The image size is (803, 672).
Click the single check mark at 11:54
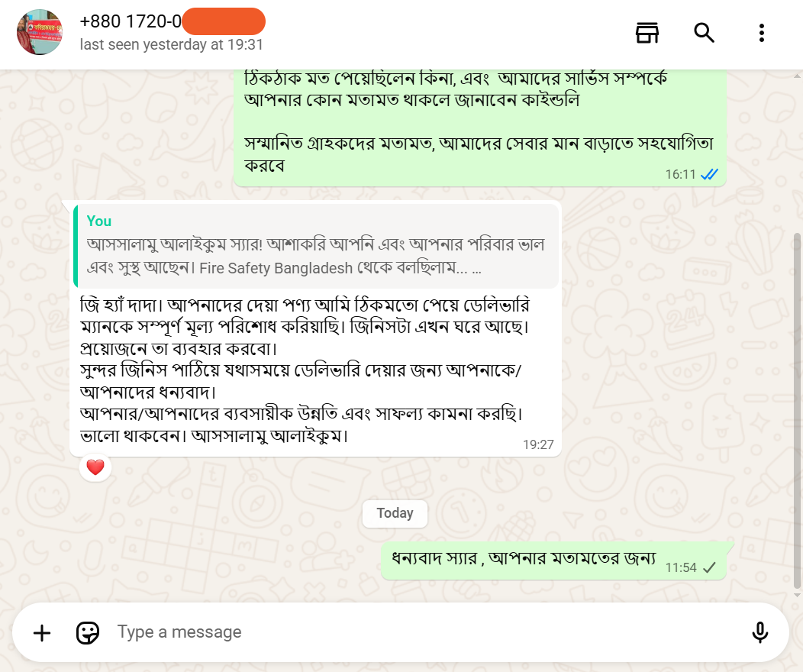click(x=709, y=567)
